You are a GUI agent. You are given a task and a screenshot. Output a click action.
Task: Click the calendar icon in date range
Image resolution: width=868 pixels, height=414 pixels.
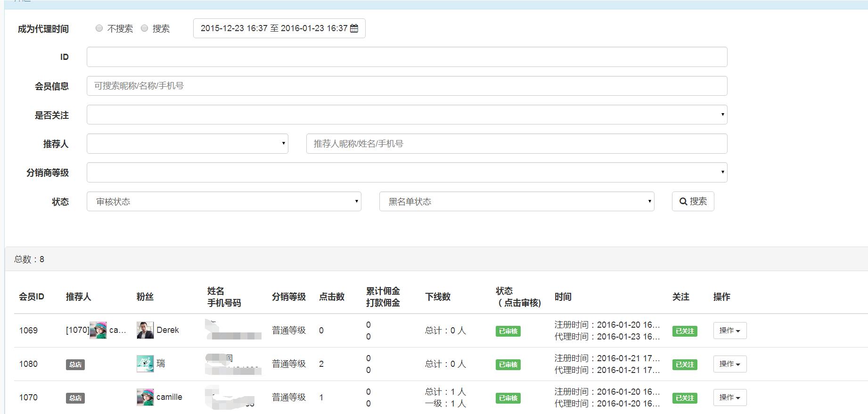pyautogui.click(x=354, y=28)
